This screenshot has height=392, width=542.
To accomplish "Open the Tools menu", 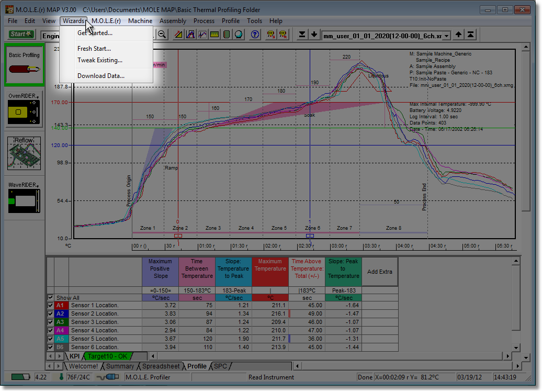I will (x=254, y=21).
